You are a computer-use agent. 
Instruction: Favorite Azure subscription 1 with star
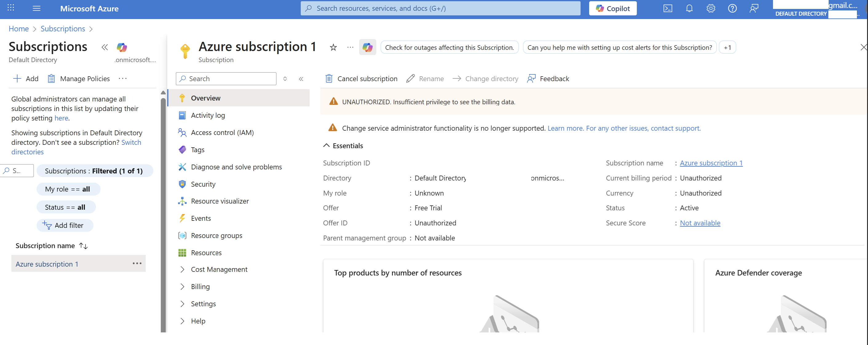[333, 47]
